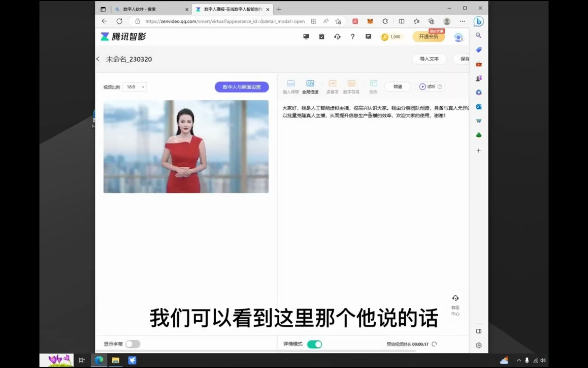Open the Edge sidebar games chess icon
This screenshot has width=588, height=368.
pyautogui.click(x=478, y=78)
